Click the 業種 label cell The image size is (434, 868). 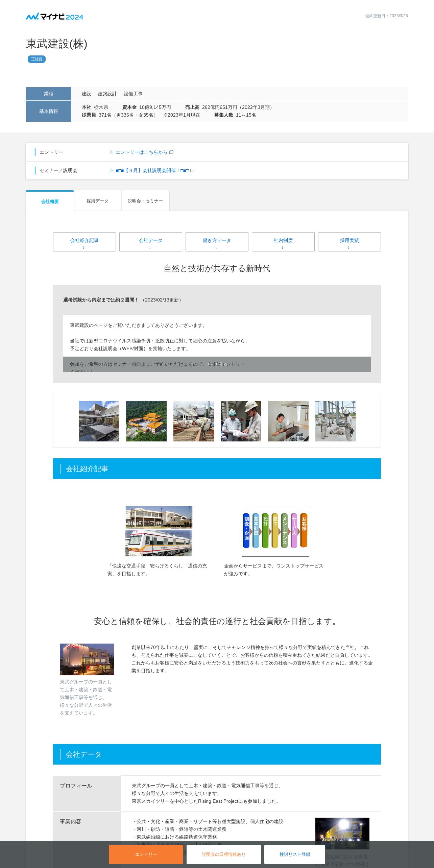coord(48,94)
